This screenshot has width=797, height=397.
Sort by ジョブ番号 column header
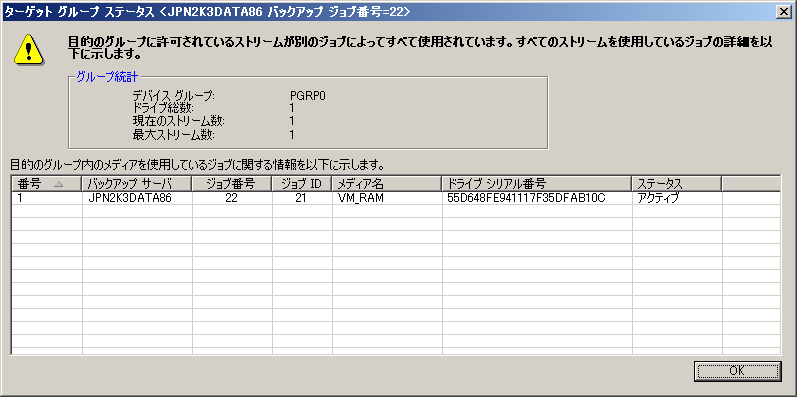(x=232, y=184)
